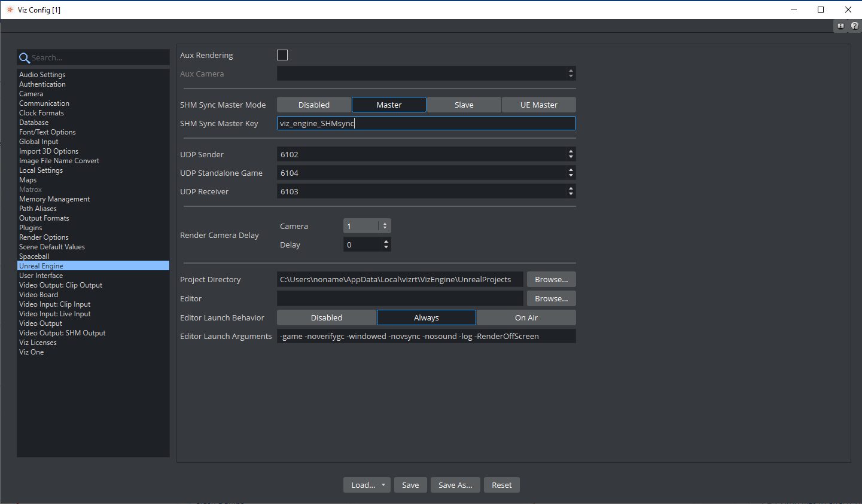Disable Editor Launch Behavior

pos(326,317)
